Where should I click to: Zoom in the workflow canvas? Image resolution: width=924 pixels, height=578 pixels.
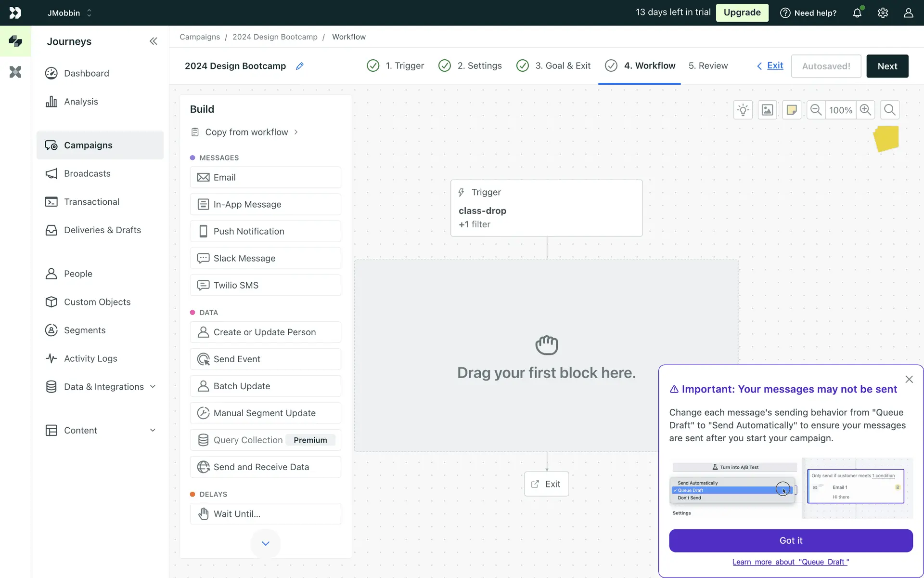coord(865,110)
